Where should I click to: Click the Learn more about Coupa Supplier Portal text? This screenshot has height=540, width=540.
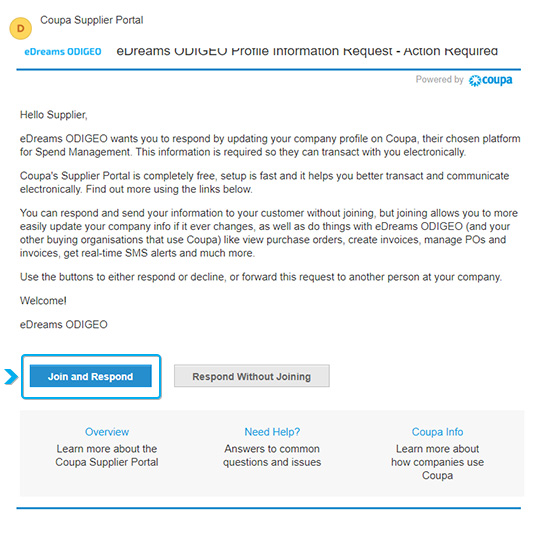pyautogui.click(x=107, y=455)
